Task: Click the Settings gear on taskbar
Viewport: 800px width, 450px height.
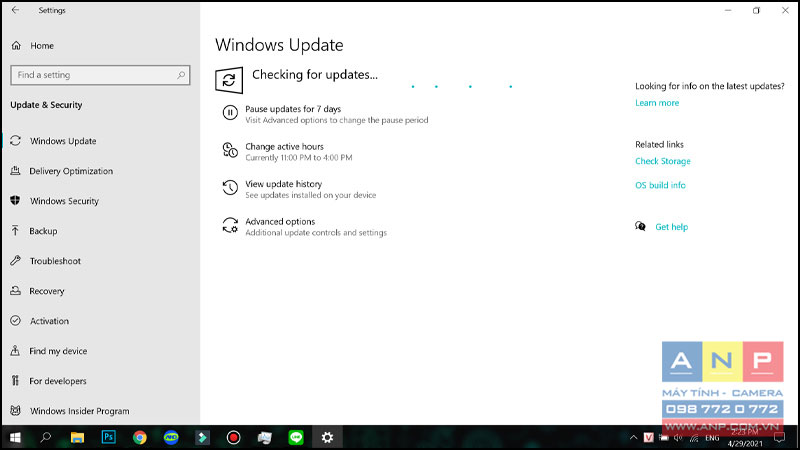Action: click(x=327, y=437)
